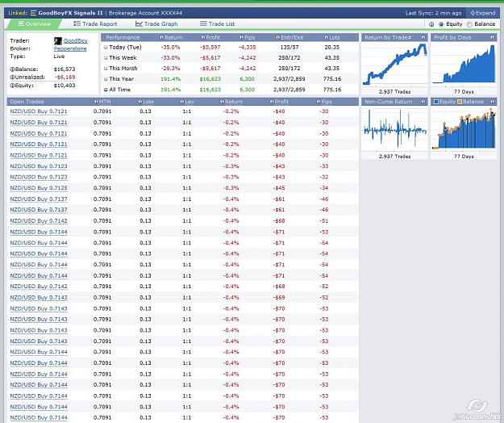Expand the Today (Tue) performance row
The image size is (504, 423).
point(106,48)
